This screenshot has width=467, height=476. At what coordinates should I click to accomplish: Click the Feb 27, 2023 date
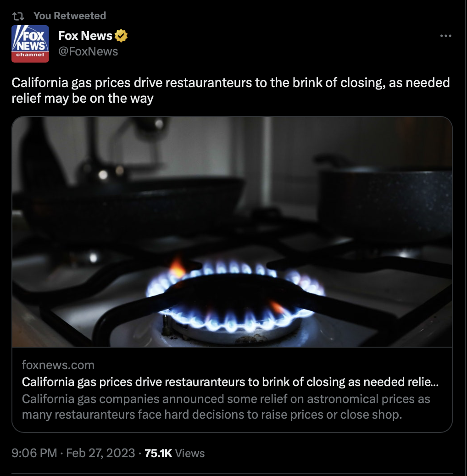(x=100, y=453)
